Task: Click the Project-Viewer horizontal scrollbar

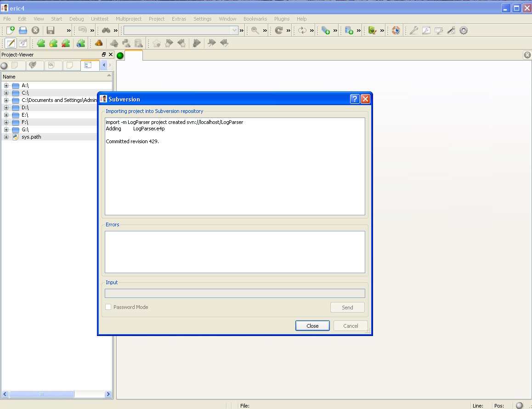Action: point(41,394)
